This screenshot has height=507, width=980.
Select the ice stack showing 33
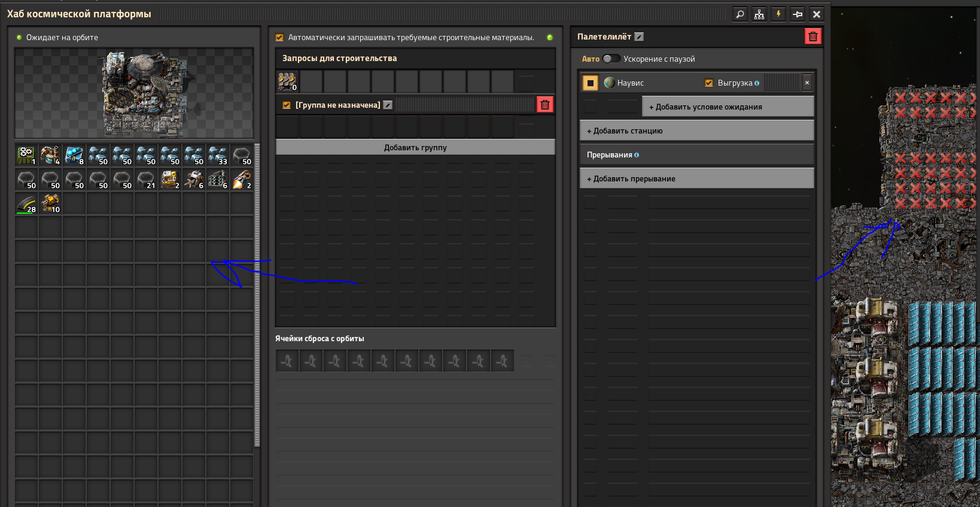click(218, 156)
